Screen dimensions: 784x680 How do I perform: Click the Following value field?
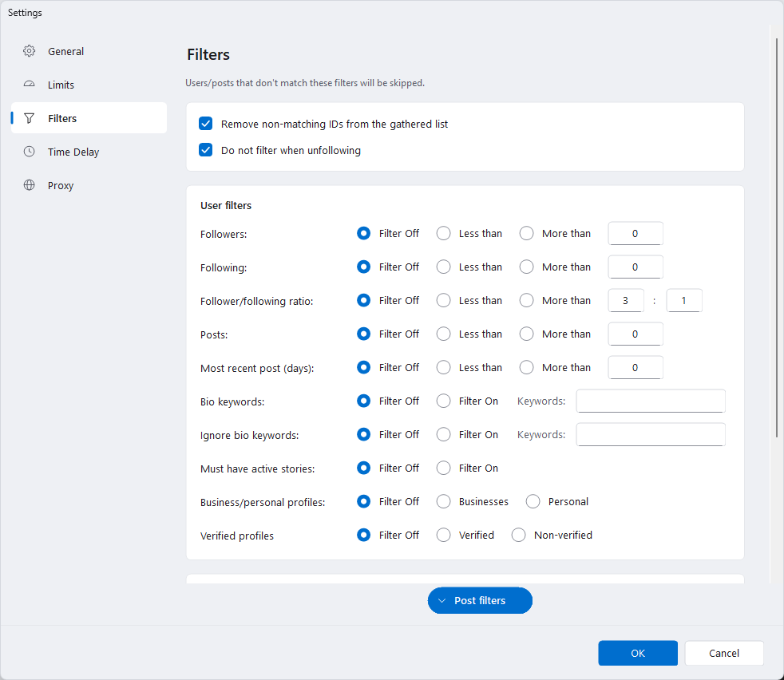[635, 267]
